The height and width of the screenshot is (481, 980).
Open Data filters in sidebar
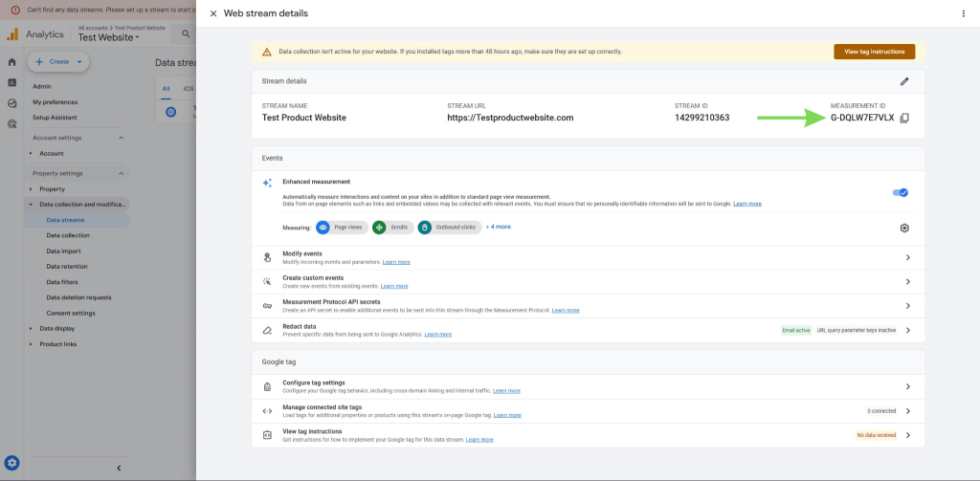62,282
